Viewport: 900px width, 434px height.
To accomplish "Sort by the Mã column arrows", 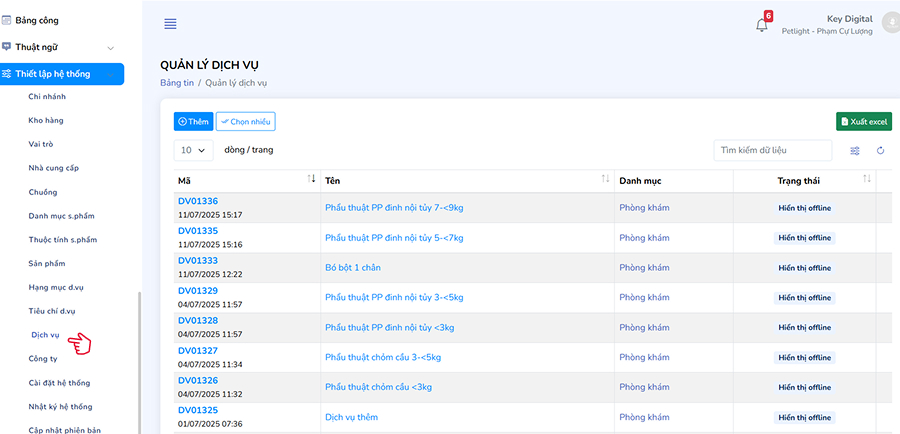I will click(x=311, y=179).
